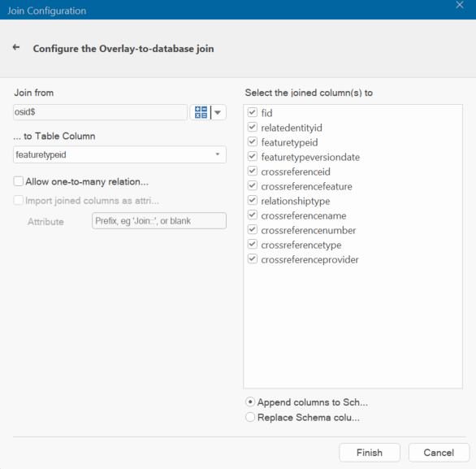
Task: Uncheck the fid column checkbox
Action: click(x=253, y=112)
